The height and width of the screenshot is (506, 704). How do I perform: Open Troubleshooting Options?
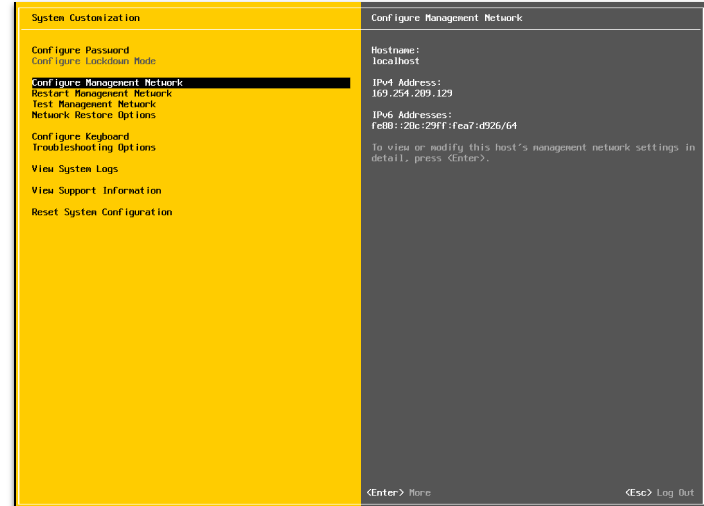[94, 147]
